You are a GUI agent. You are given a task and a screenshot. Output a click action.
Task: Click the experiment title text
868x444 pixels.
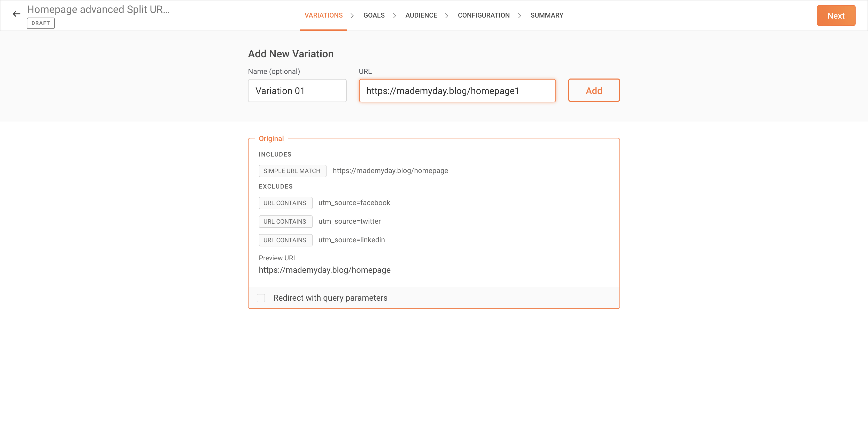coord(98,10)
